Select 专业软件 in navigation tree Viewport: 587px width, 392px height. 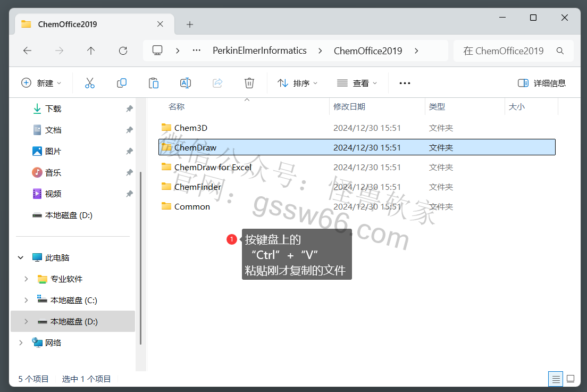click(x=66, y=279)
